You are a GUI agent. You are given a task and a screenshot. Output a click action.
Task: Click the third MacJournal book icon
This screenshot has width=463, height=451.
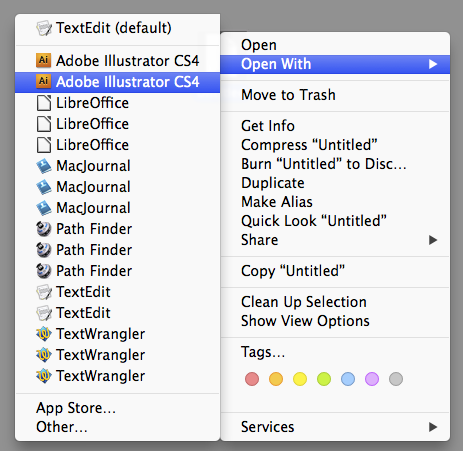click(x=44, y=208)
